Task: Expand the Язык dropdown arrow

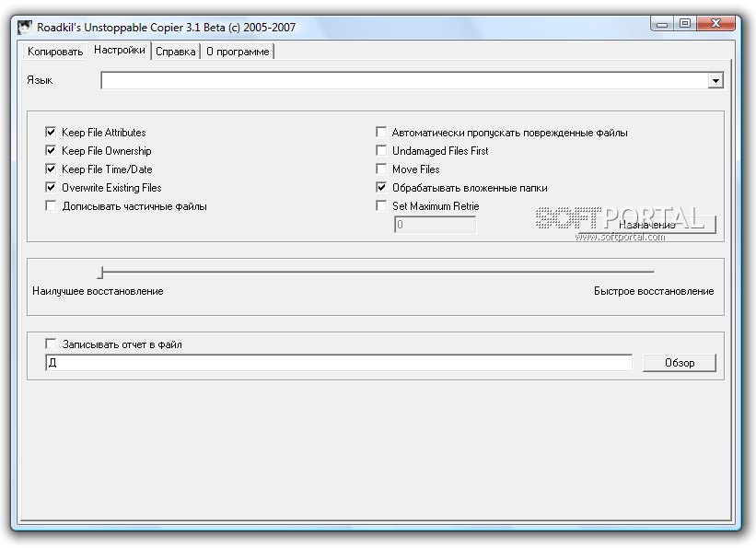Action: [715, 80]
